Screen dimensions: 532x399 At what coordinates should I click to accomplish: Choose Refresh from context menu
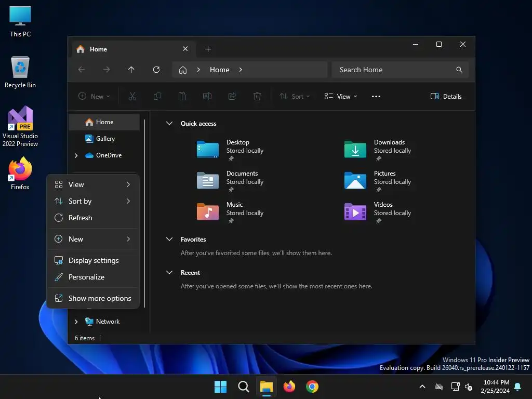pos(93,218)
